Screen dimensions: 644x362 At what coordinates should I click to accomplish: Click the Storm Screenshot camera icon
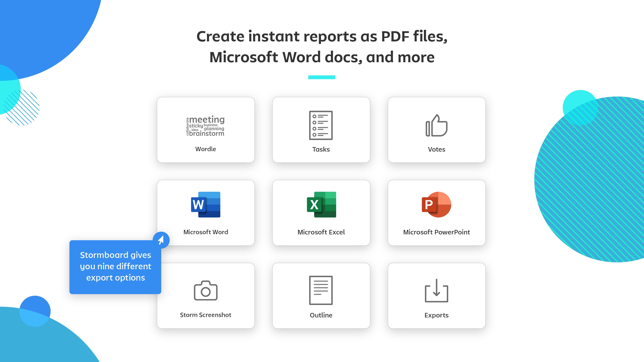(205, 291)
